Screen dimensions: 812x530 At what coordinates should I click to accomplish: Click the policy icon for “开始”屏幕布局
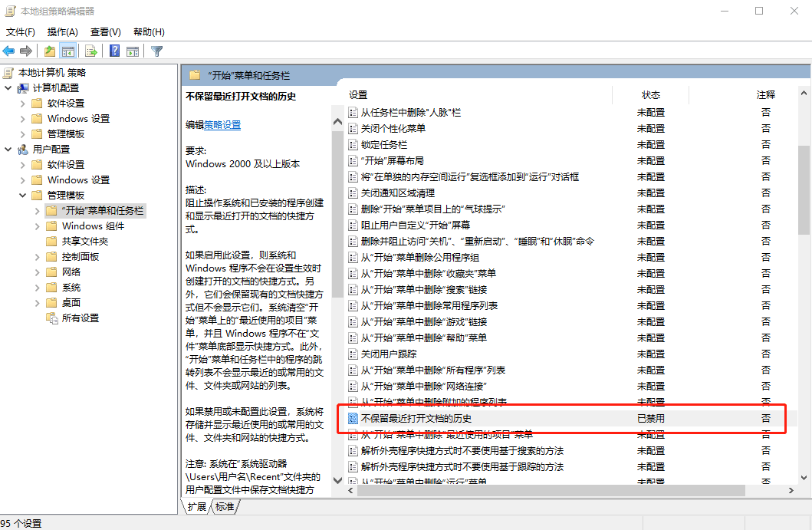[x=353, y=160]
